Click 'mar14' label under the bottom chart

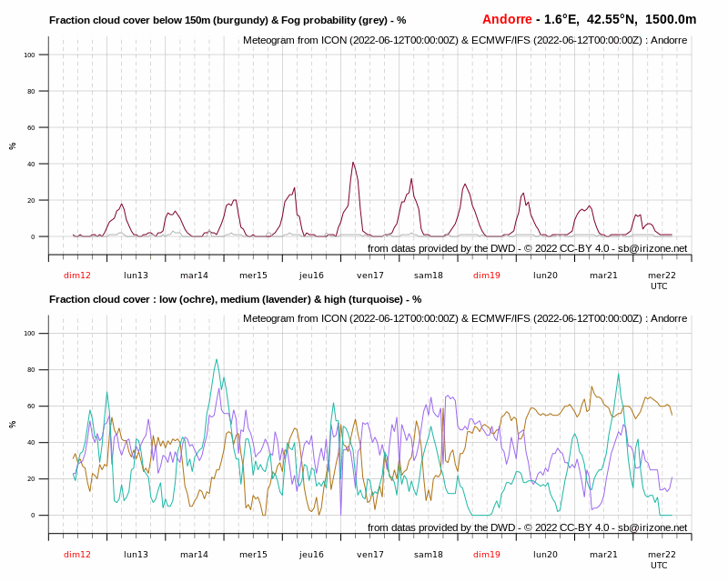(194, 554)
